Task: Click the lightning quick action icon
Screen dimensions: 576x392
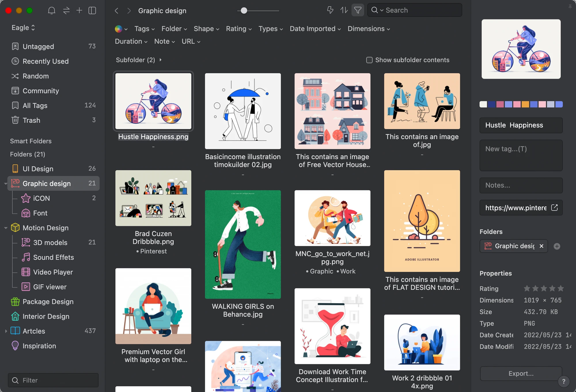Action: click(330, 10)
